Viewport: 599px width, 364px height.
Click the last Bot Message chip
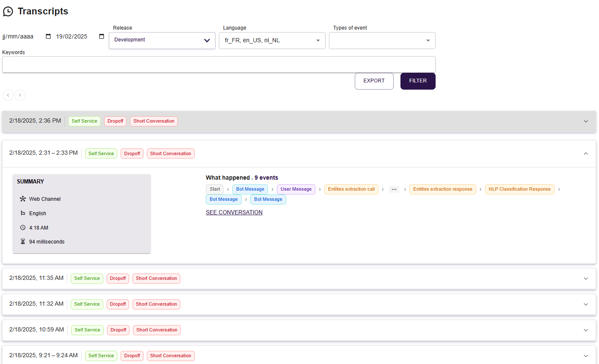click(268, 200)
